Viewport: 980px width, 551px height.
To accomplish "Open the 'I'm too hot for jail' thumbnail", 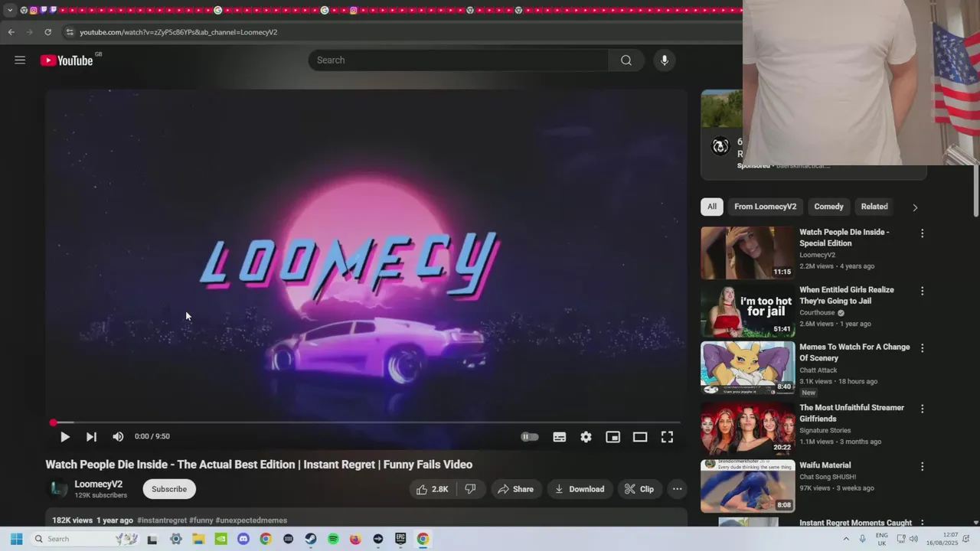I will 748,311.
